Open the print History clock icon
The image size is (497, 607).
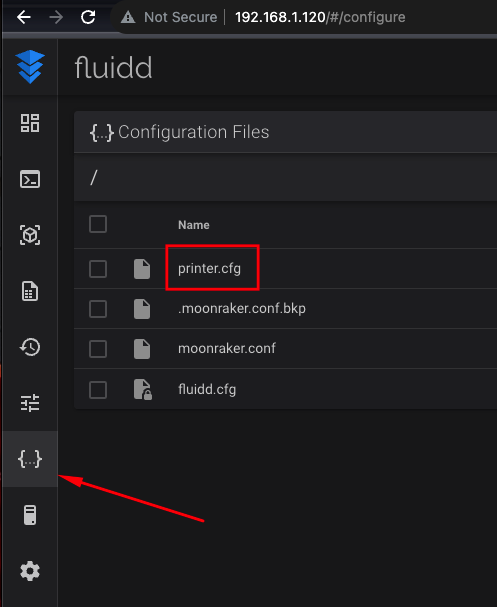tap(30, 347)
